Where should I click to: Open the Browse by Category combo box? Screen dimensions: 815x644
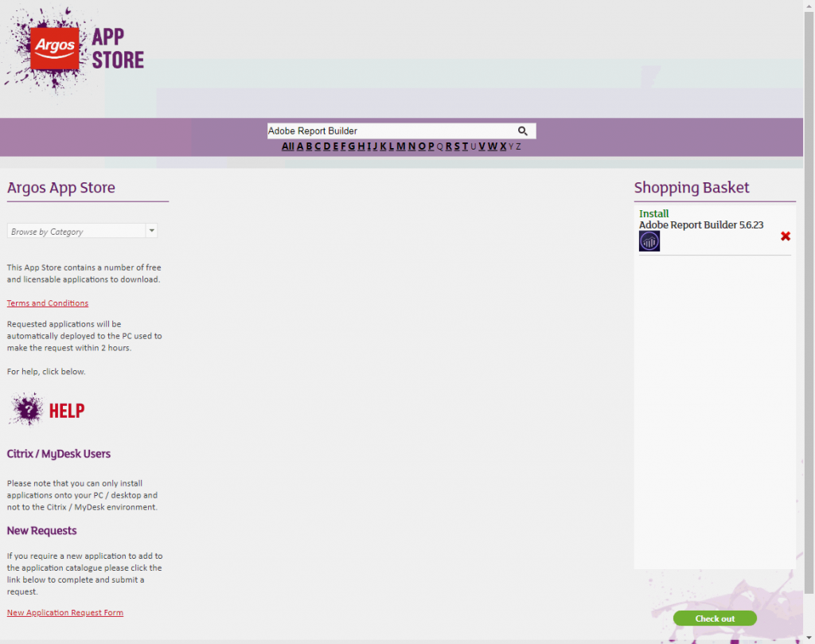76,231
